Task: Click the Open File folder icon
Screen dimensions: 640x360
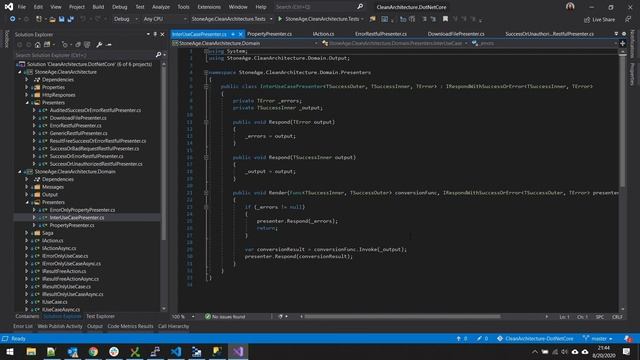Action: [x=52, y=19]
